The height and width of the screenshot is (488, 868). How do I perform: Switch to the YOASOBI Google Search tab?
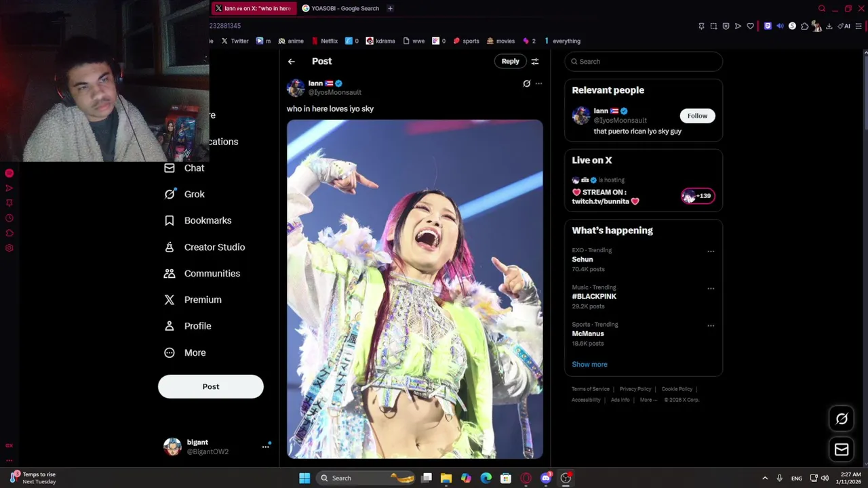click(x=340, y=8)
